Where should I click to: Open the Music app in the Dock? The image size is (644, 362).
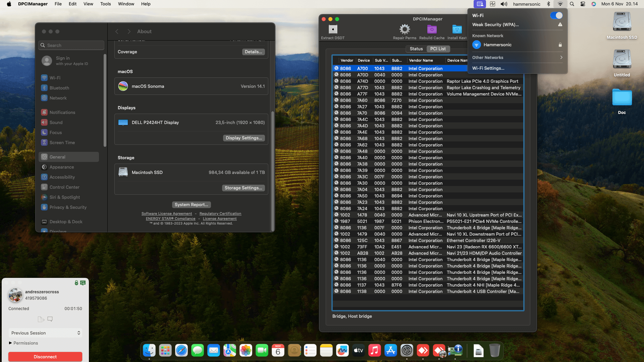point(375,351)
